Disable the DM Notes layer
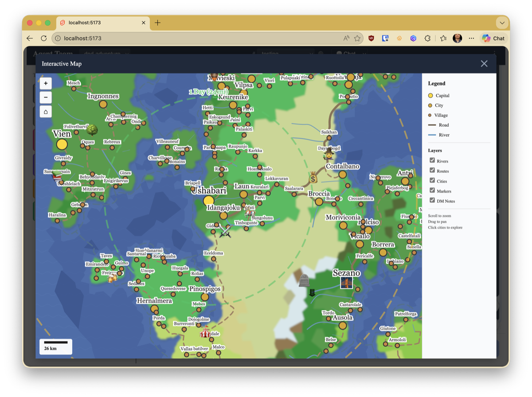 pyautogui.click(x=432, y=200)
